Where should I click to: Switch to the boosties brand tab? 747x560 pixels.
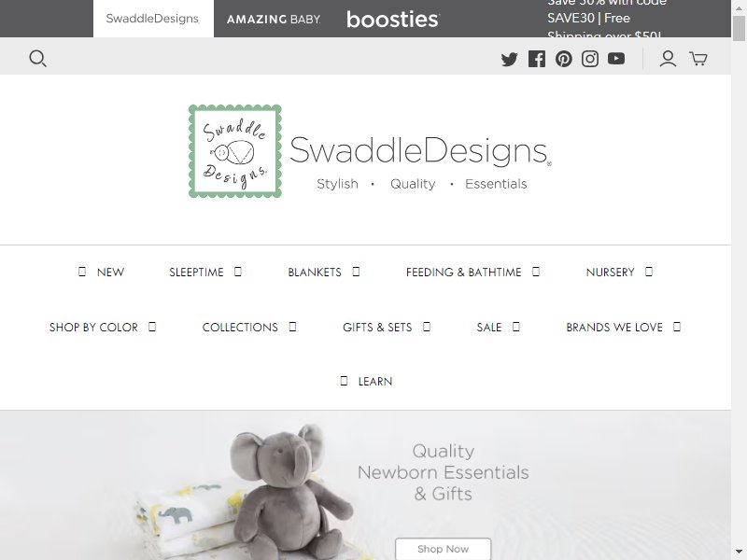[393, 19]
